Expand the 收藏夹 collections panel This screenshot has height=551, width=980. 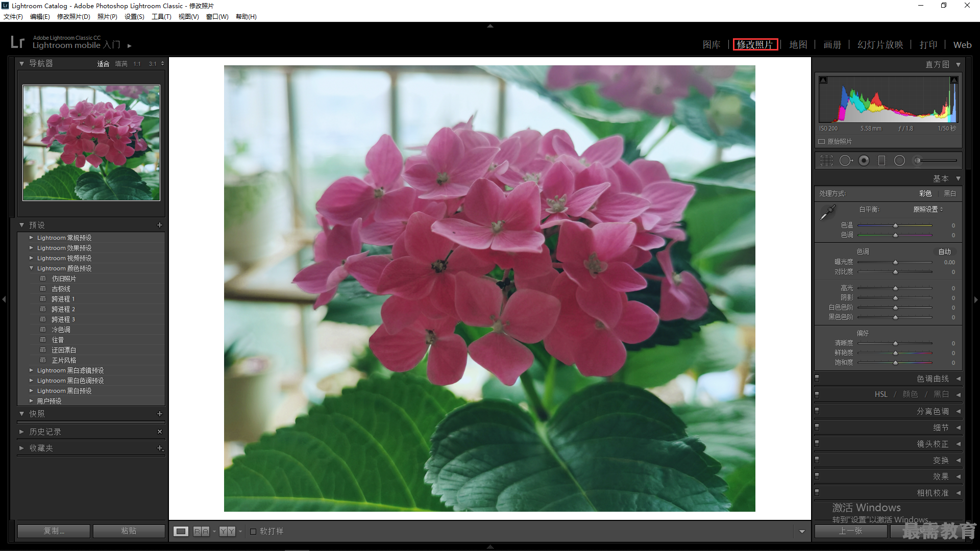click(x=21, y=448)
